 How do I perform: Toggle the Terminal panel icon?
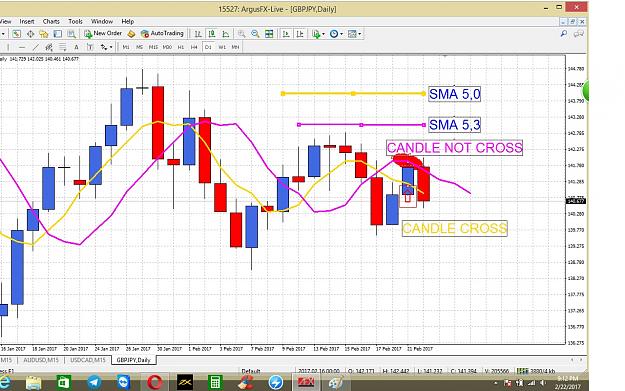pos(57,34)
